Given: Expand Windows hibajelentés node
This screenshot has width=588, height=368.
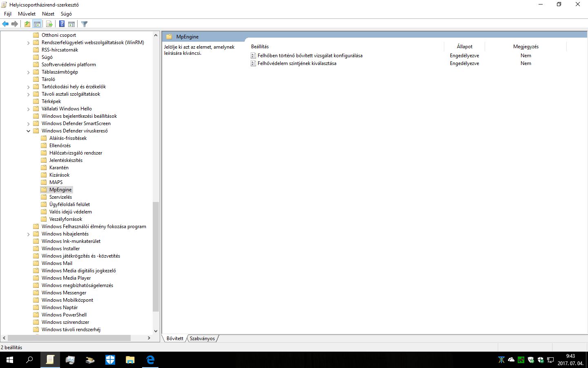Looking at the screenshot, I should (28, 234).
